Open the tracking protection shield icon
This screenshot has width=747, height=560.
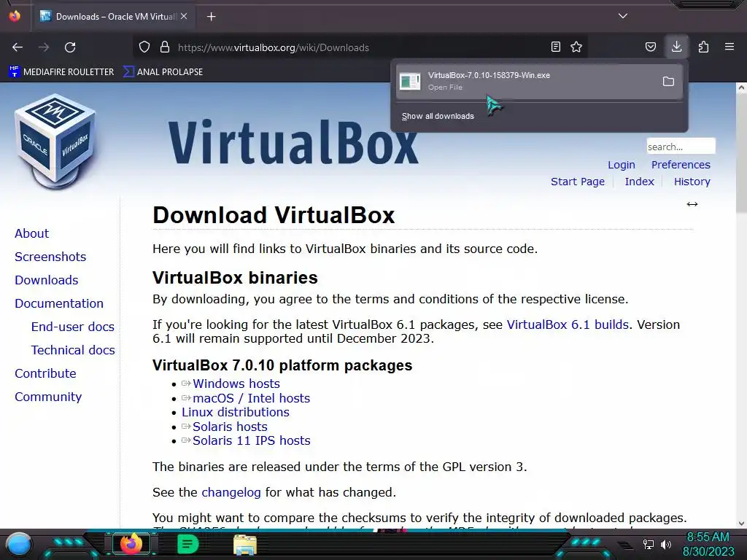[x=144, y=47]
